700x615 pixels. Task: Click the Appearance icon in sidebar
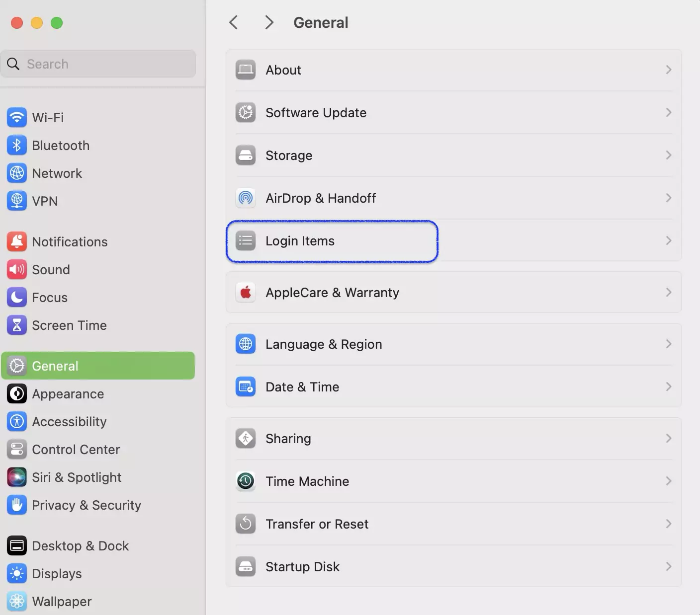(17, 394)
